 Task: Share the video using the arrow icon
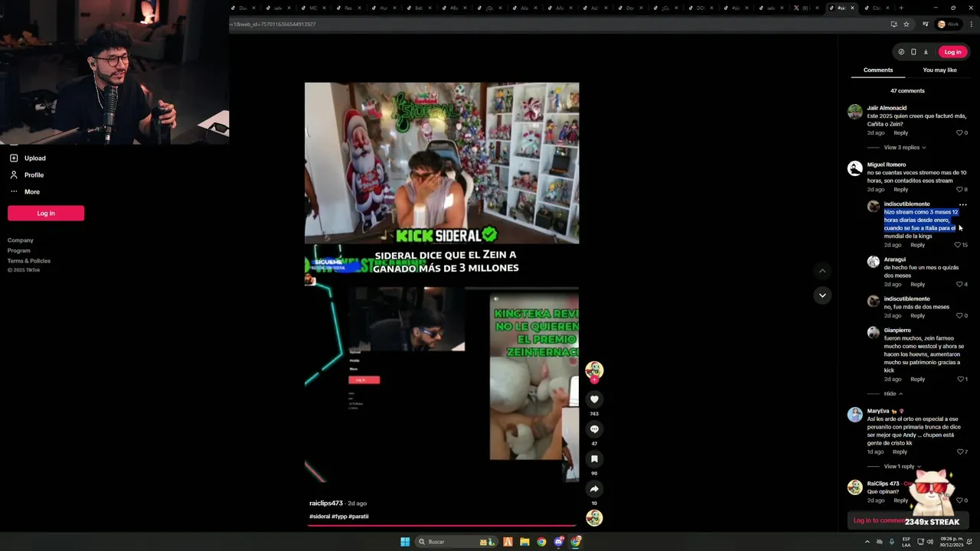click(594, 489)
